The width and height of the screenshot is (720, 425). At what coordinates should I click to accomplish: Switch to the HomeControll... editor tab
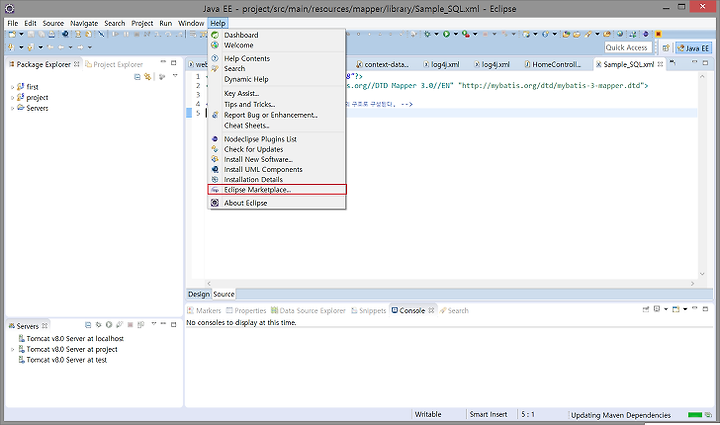pos(553,64)
